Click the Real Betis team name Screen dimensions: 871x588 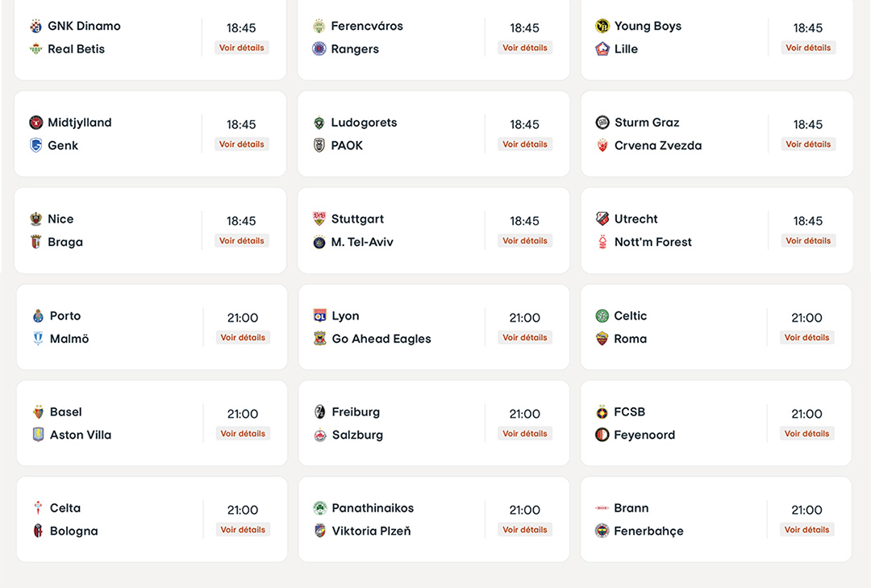(77, 49)
